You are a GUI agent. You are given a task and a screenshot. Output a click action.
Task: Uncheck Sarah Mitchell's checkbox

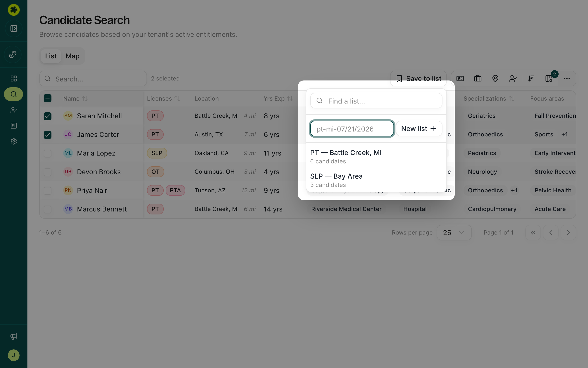pos(48,116)
